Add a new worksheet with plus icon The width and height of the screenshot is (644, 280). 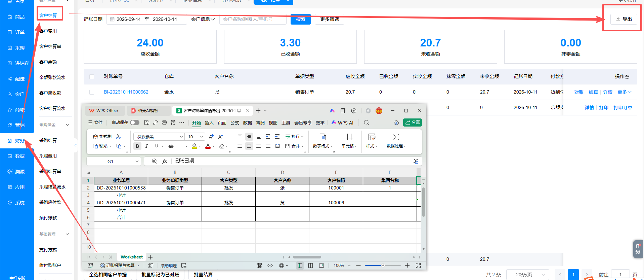[151, 257]
